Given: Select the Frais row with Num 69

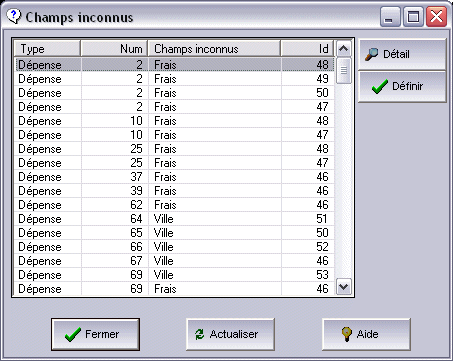Looking at the screenshot, I should 174,288.
